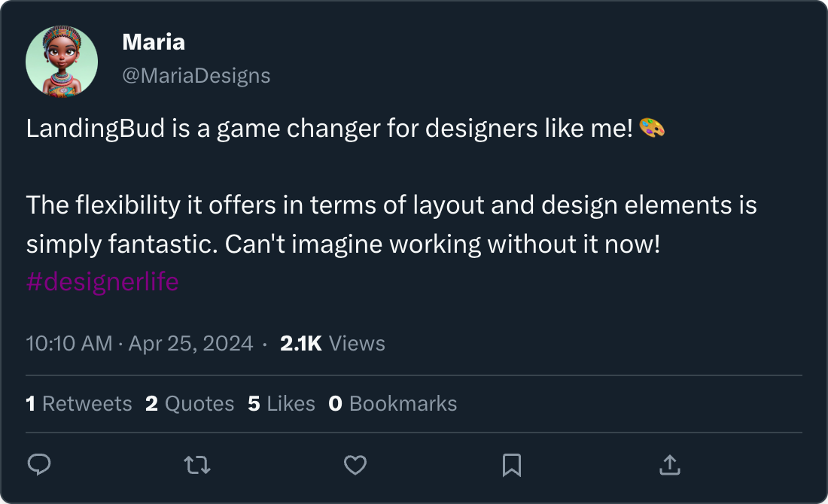Screen dimensions: 828x504
Task: Click the Apr 25, 2024 date
Action: [x=191, y=344]
